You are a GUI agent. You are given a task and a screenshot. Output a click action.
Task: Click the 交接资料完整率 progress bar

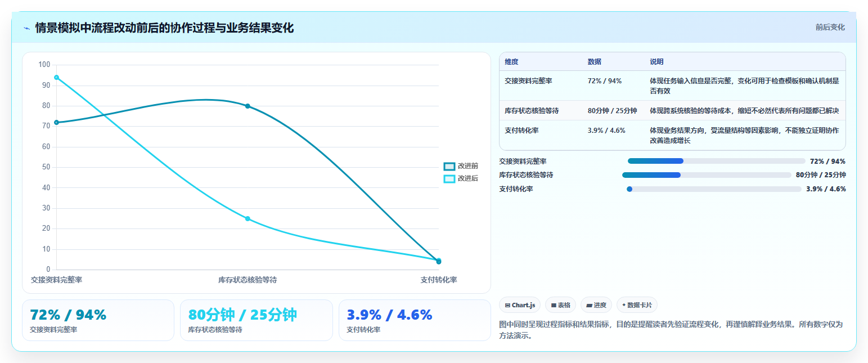pyautogui.click(x=717, y=161)
